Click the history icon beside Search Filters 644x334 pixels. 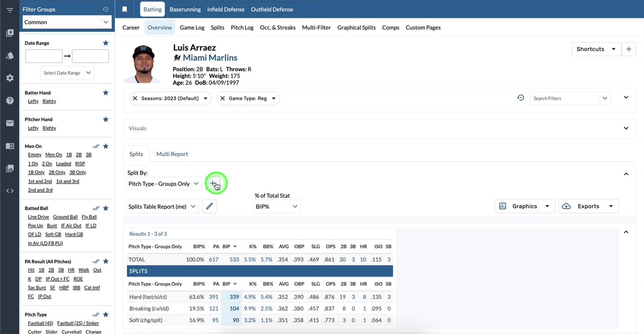521,98
